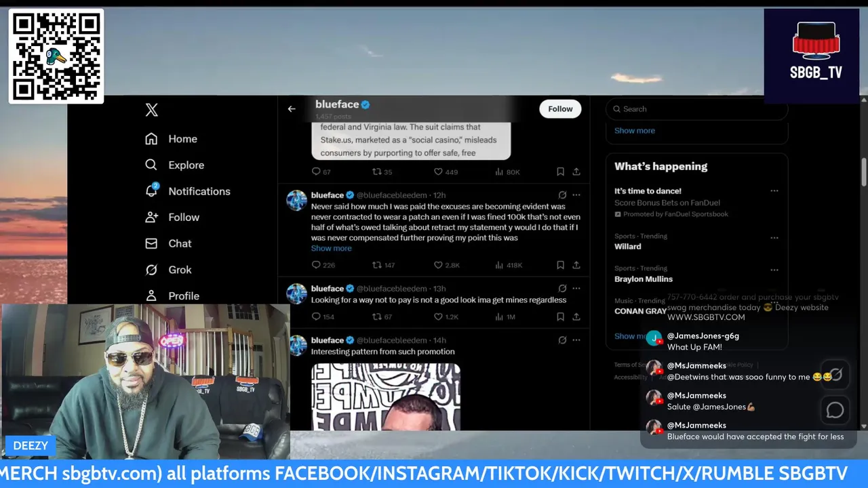
Task: Click the page vertical scrollbar thumb
Action: [863, 172]
